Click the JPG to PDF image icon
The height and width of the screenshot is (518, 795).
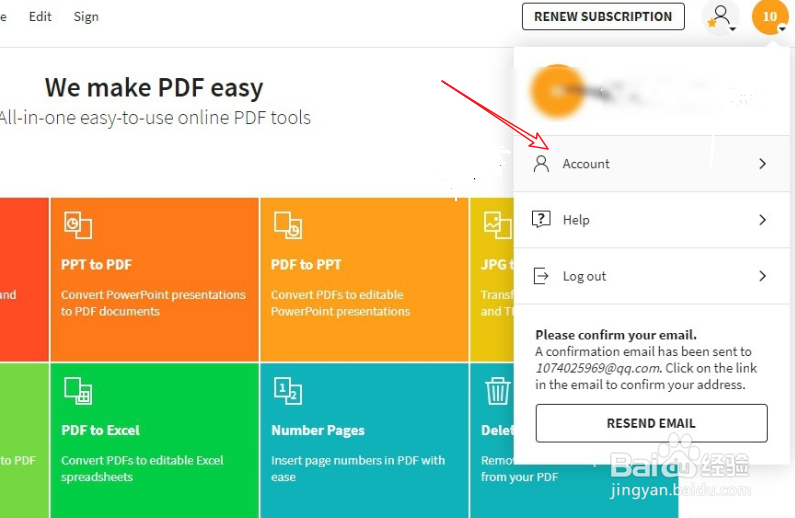(x=497, y=225)
